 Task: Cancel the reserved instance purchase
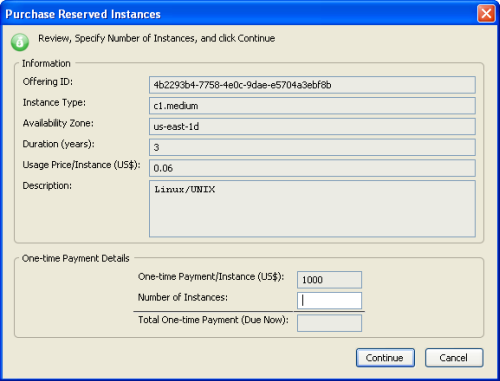point(454,358)
